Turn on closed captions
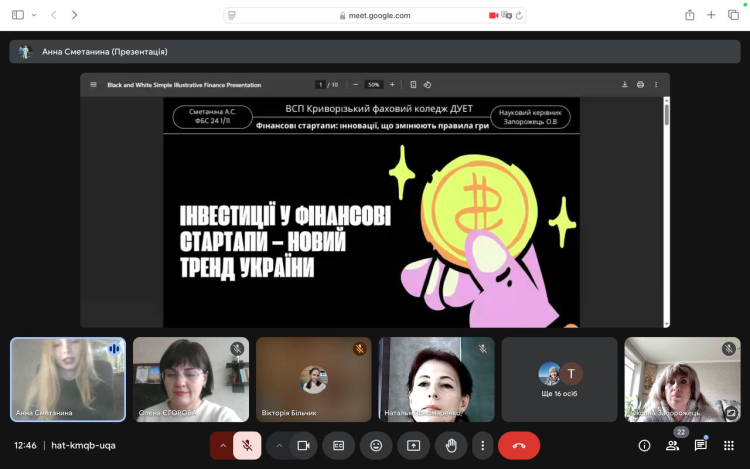The height and width of the screenshot is (469, 750). click(339, 445)
